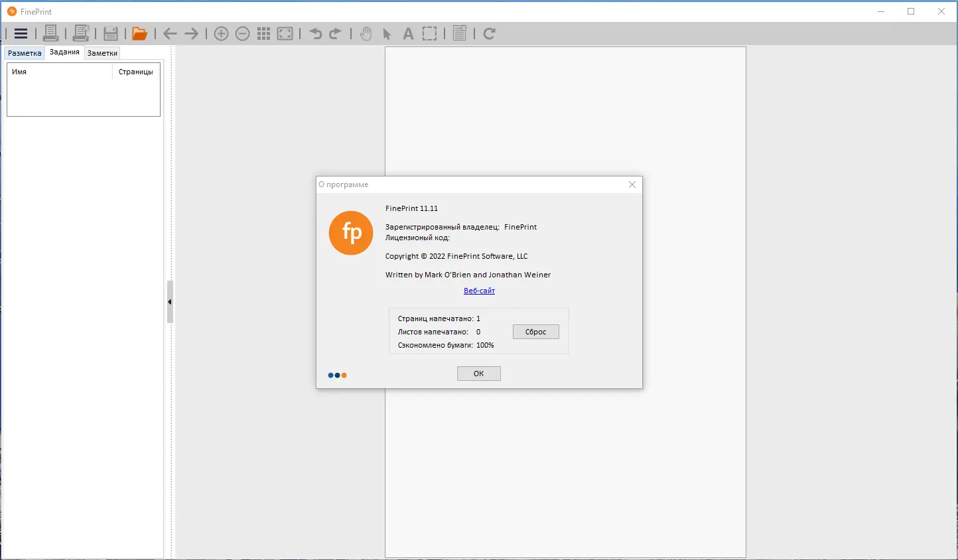Open the hamburger main menu
The height and width of the screenshot is (560, 958).
point(21,34)
